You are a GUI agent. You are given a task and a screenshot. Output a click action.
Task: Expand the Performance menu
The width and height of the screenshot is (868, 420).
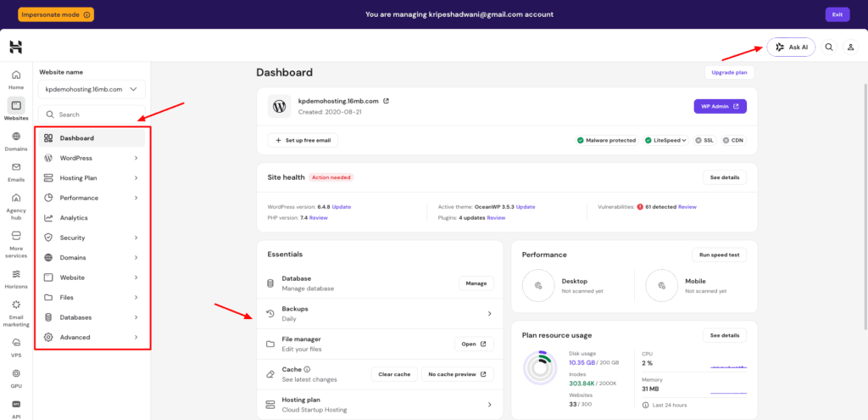tap(92, 198)
